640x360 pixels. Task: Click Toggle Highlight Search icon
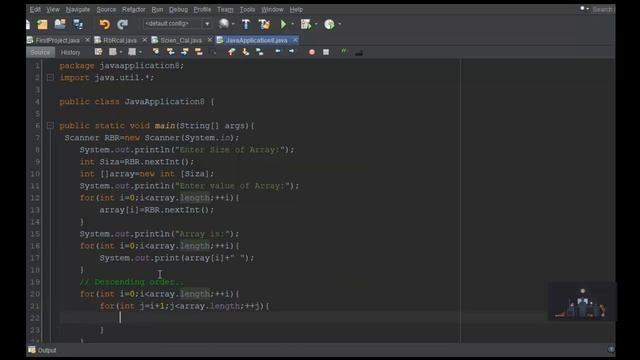[x=199, y=52]
